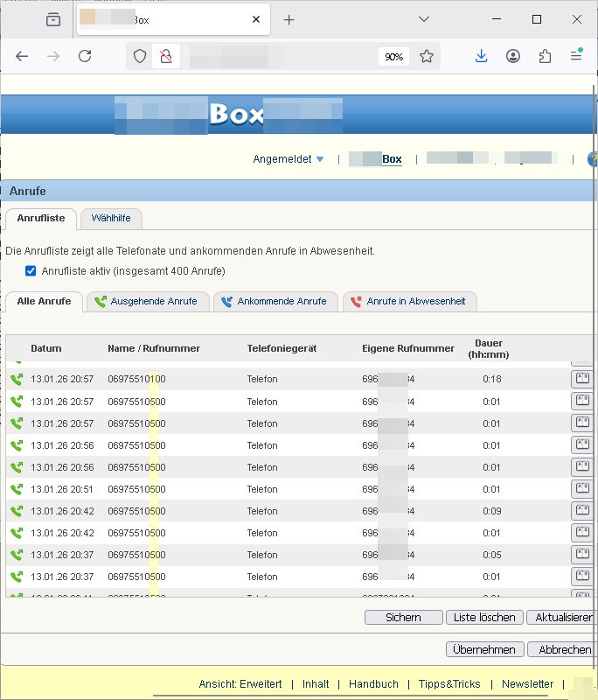Bookmark this page with star icon
Image resolution: width=598 pixels, height=700 pixels.
tap(427, 56)
